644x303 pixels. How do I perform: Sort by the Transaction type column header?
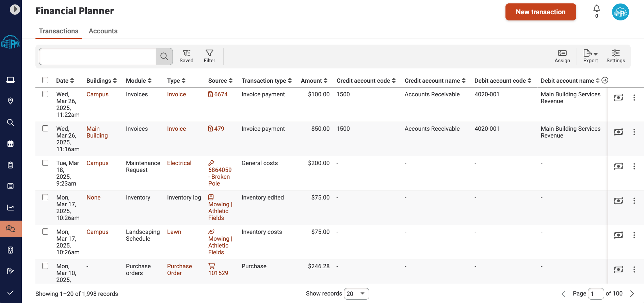pos(267,81)
